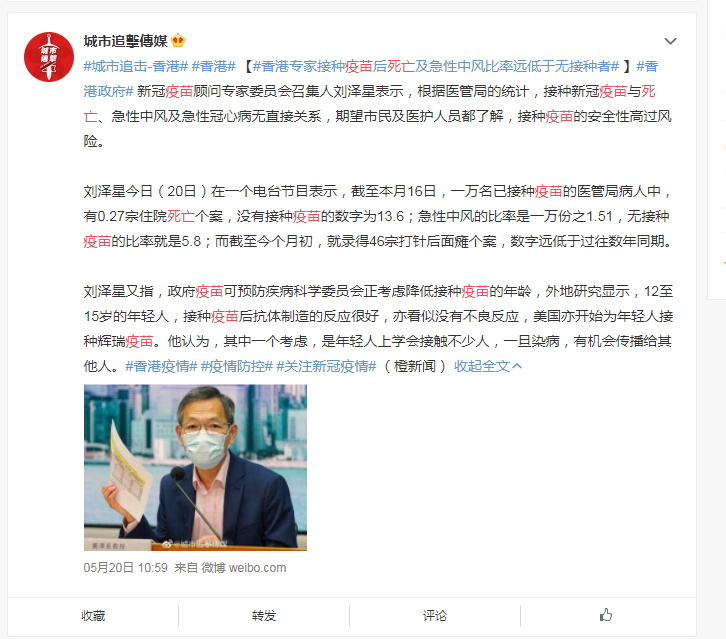Image resolution: width=726 pixels, height=639 pixels.
Task: Open hashtag #疫情防控#
Action: (x=237, y=366)
